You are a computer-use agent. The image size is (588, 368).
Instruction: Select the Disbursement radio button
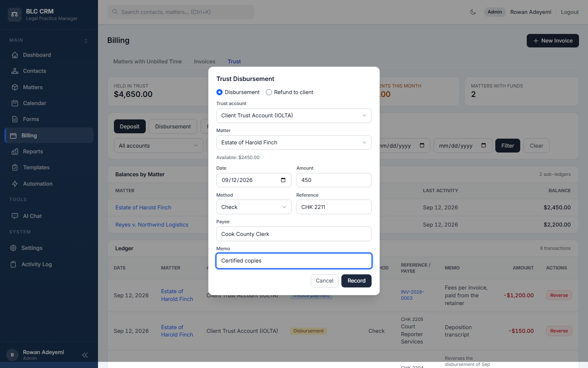coord(219,92)
